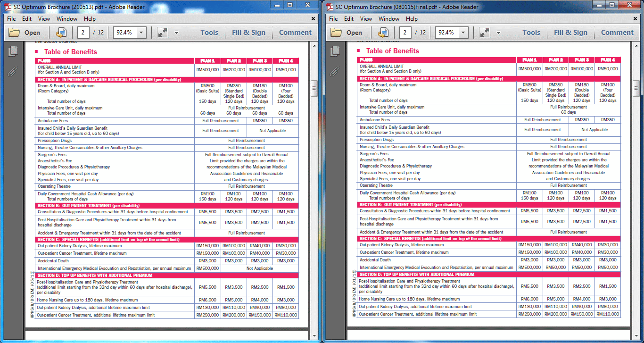Click 'Operating Theatre' label in 080115 window

coord(377,185)
